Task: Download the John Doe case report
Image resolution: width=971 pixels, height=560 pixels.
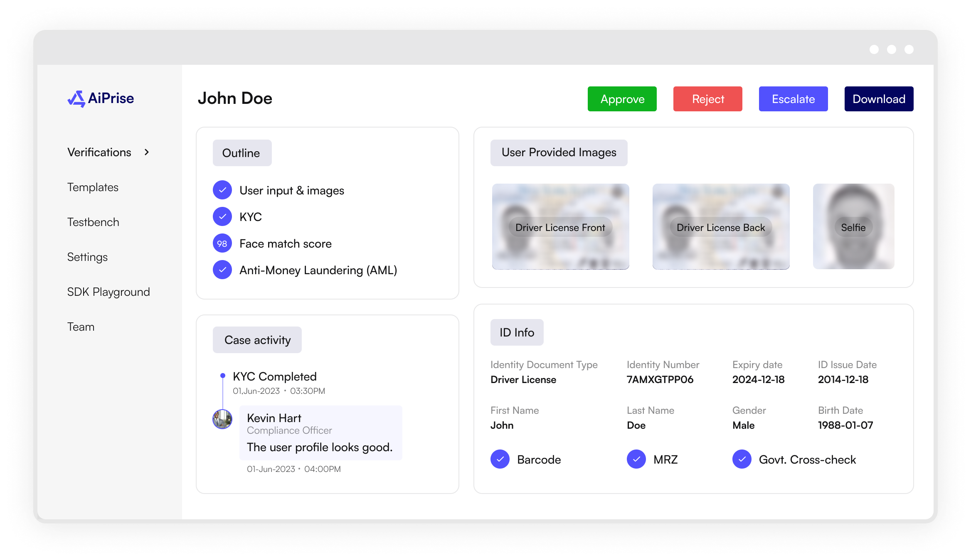Action: 879,99
